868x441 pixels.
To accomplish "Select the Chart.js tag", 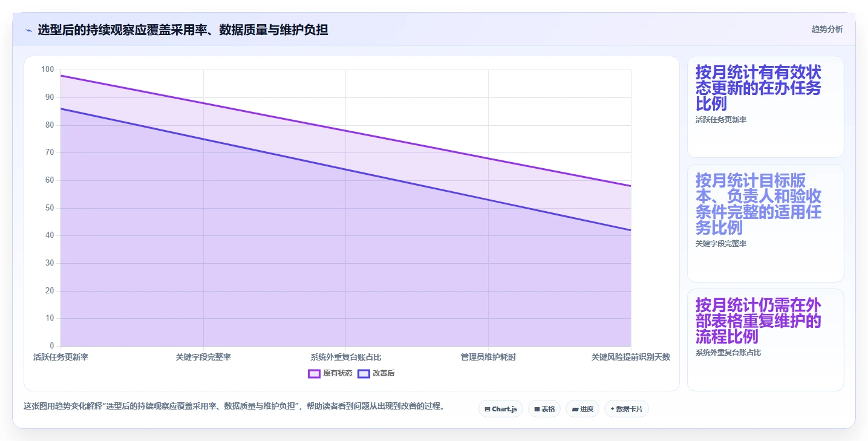I will [x=501, y=409].
